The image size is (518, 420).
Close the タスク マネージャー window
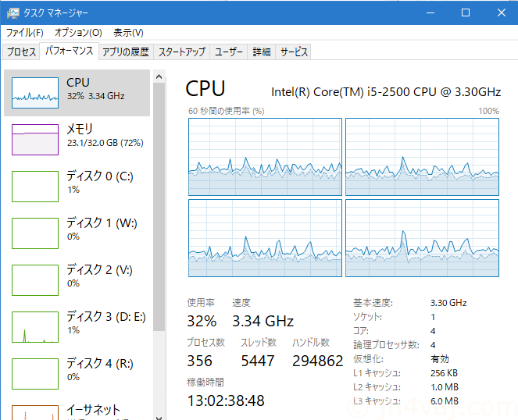(501, 12)
